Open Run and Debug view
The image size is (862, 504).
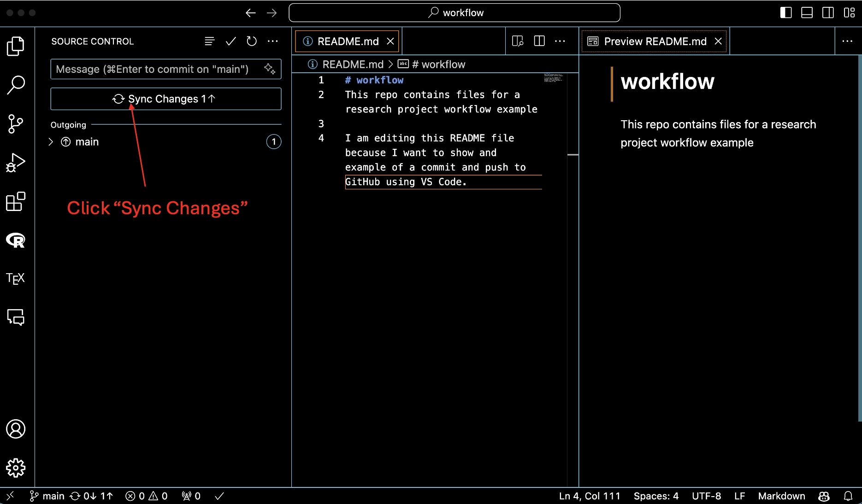(x=16, y=163)
